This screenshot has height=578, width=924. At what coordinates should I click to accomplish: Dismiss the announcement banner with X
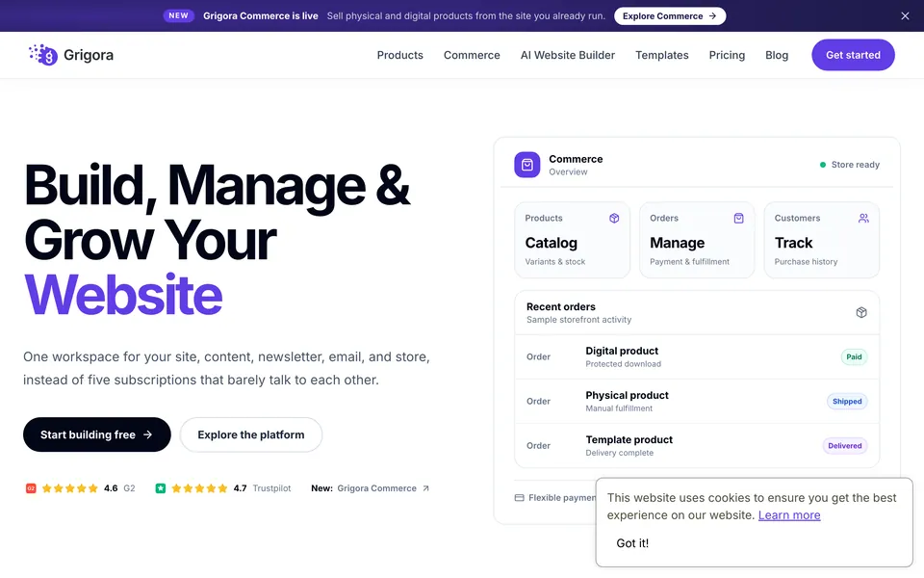point(905,16)
